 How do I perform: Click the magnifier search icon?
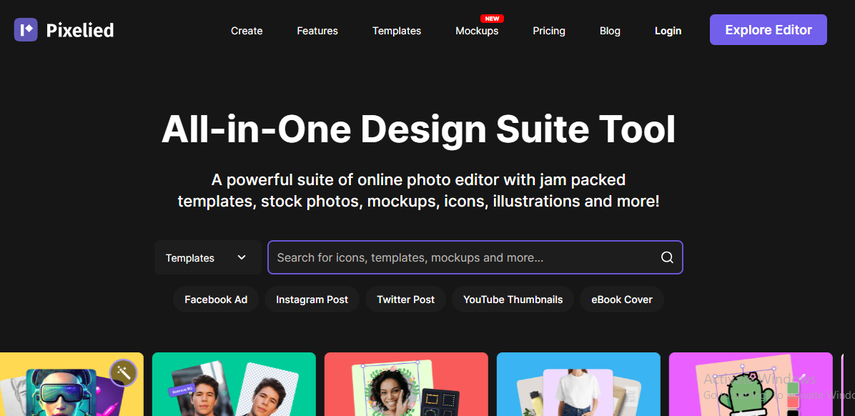tap(667, 257)
